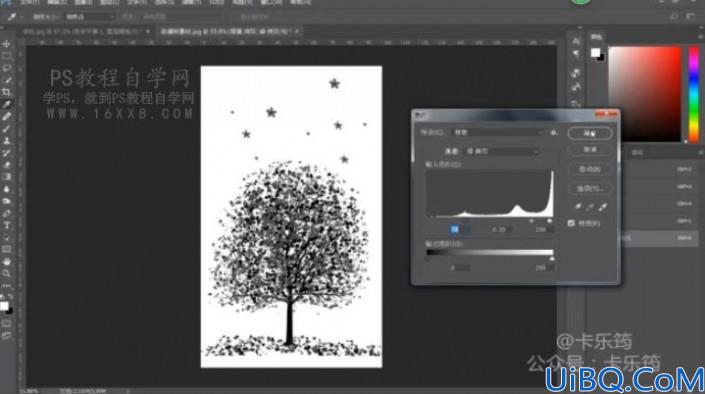The image size is (705, 394).
Task: Click the Auto button in Levels dialog
Action: [x=589, y=170]
